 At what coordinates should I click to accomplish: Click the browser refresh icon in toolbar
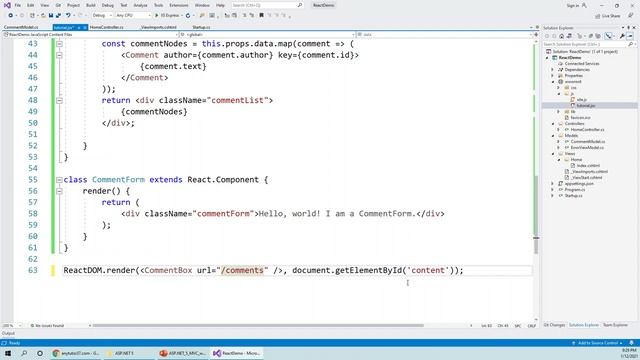(x=188, y=16)
